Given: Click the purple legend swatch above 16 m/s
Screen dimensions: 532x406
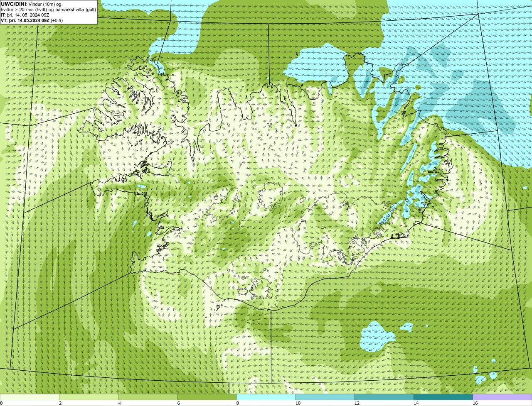Looking at the screenshot, I should 502,397.
